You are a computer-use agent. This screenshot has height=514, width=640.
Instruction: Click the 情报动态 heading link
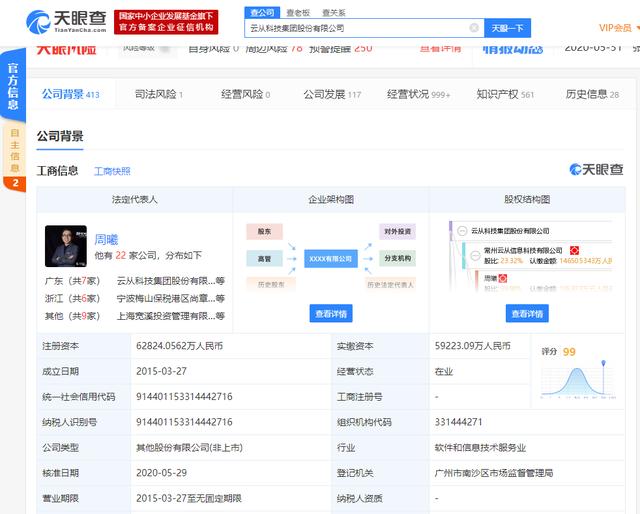click(513, 49)
